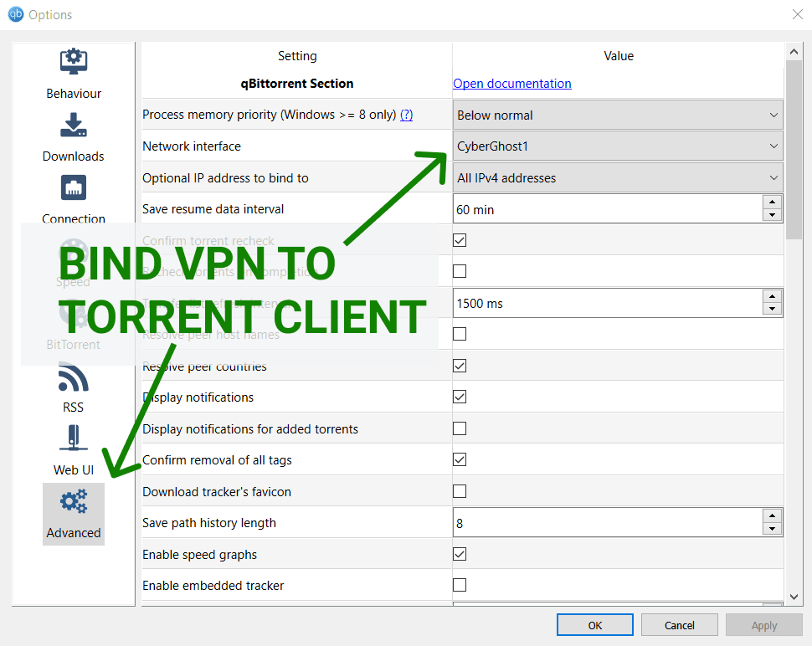
Task: Toggle Enable speed graphs checkbox
Action: 460,554
